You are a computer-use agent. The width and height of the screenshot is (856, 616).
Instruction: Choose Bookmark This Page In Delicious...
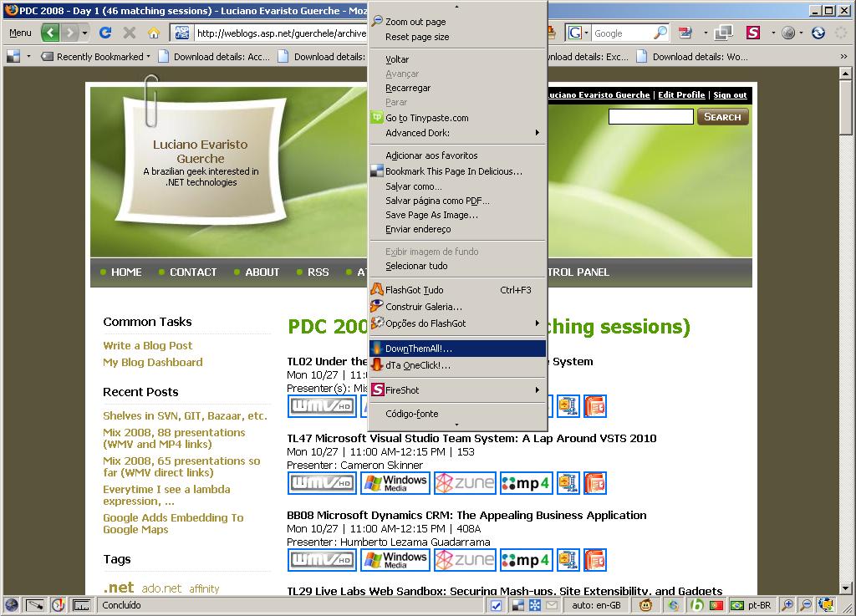point(457,171)
